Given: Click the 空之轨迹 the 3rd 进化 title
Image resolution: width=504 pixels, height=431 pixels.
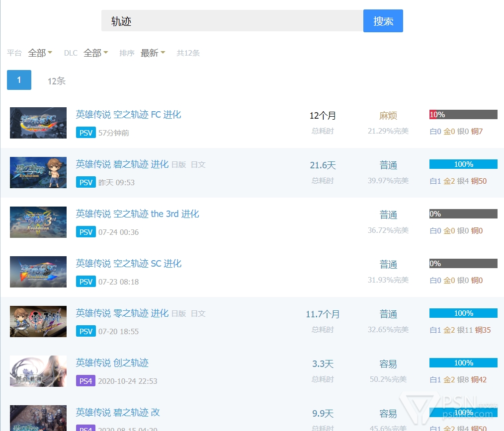Looking at the screenshot, I should point(137,214).
